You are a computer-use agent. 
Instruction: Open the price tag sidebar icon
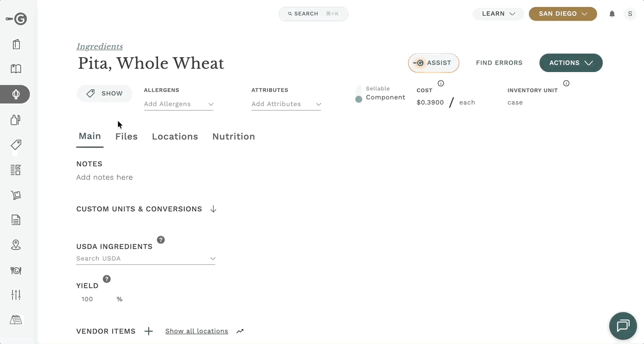click(x=16, y=145)
